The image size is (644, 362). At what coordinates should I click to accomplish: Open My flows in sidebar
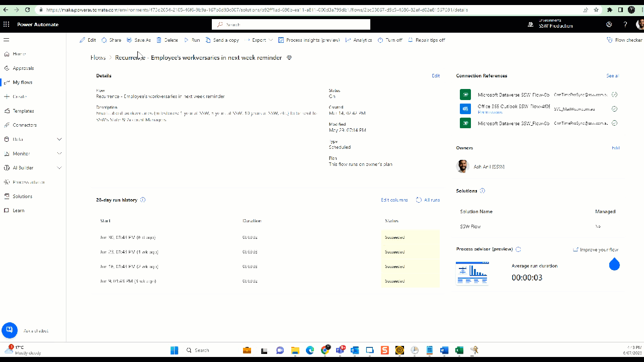pos(22,82)
